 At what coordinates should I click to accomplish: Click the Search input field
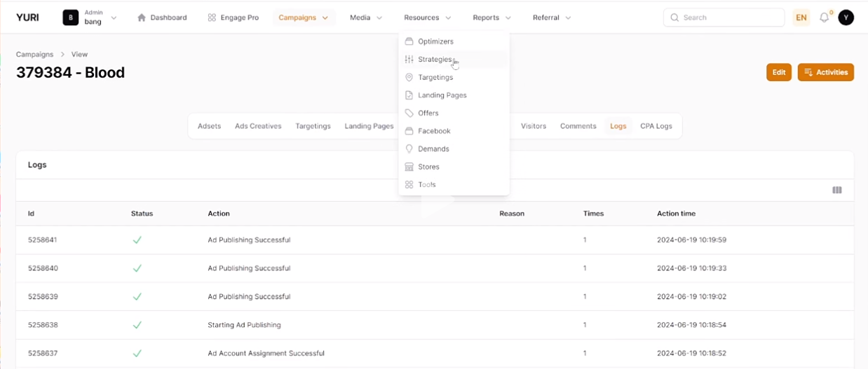coord(724,18)
